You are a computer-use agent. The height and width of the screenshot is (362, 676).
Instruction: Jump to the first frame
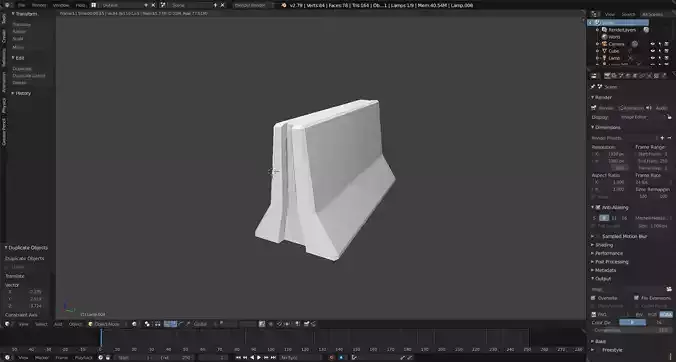point(238,357)
